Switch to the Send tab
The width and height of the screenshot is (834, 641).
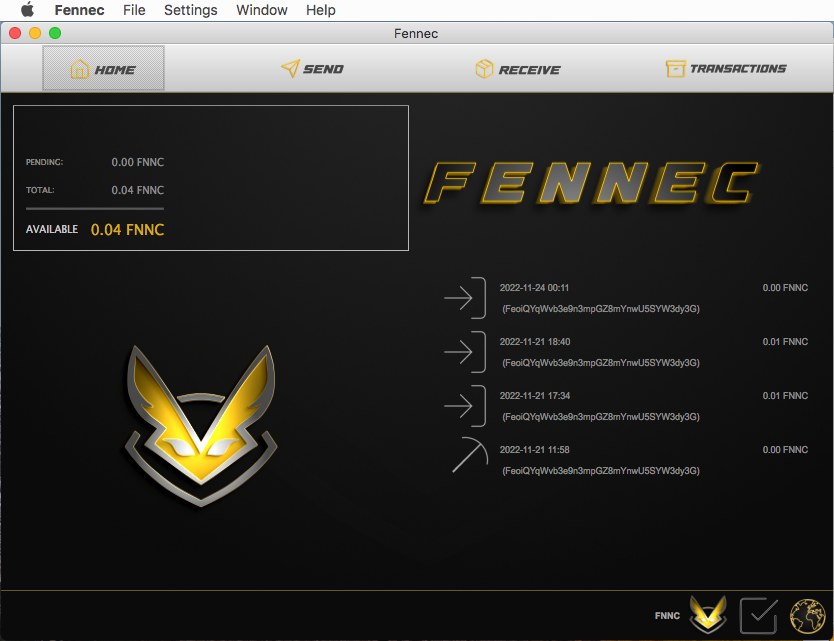[312, 69]
